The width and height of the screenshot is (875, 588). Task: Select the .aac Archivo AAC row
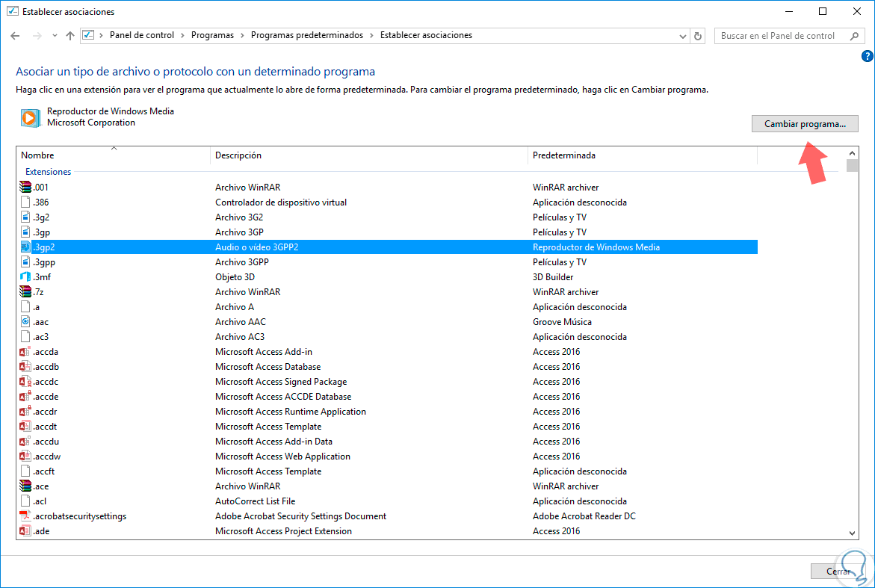(387, 322)
